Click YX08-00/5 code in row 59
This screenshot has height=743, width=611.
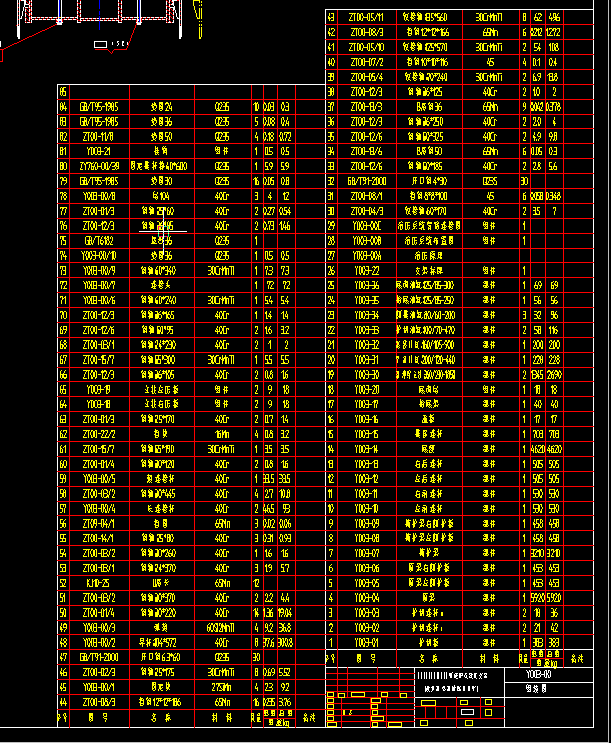coord(99,479)
